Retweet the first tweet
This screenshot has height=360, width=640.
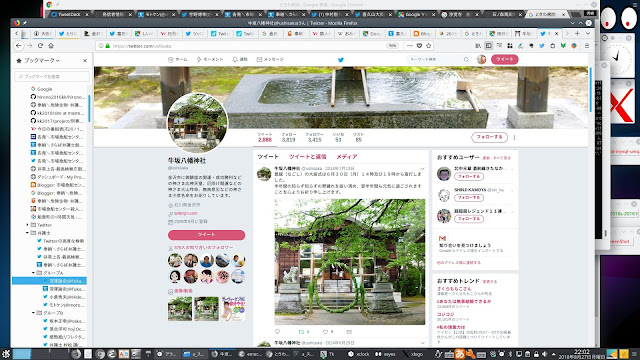pyautogui.click(x=302, y=332)
